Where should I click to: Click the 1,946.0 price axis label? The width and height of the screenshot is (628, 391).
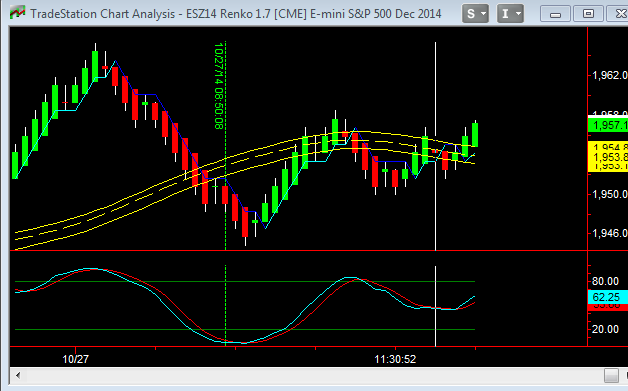[610, 233]
